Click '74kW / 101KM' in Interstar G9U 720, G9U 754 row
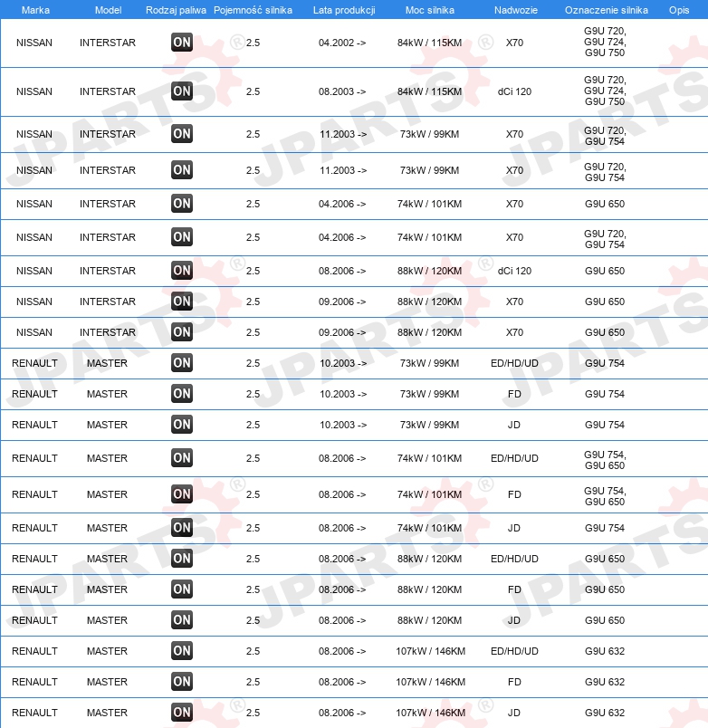The width and height of the screenshot is (708, 728). (429, 237)
